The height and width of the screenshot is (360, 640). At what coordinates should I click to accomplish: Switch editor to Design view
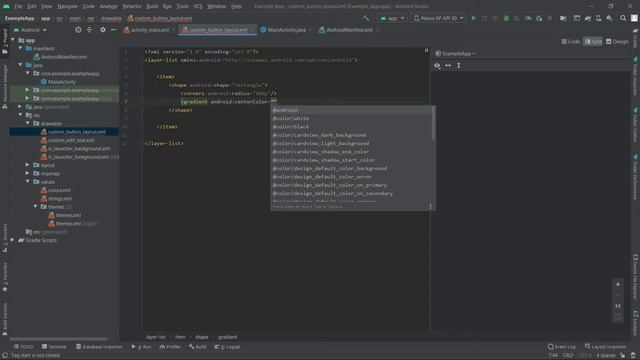pos(617,42)
